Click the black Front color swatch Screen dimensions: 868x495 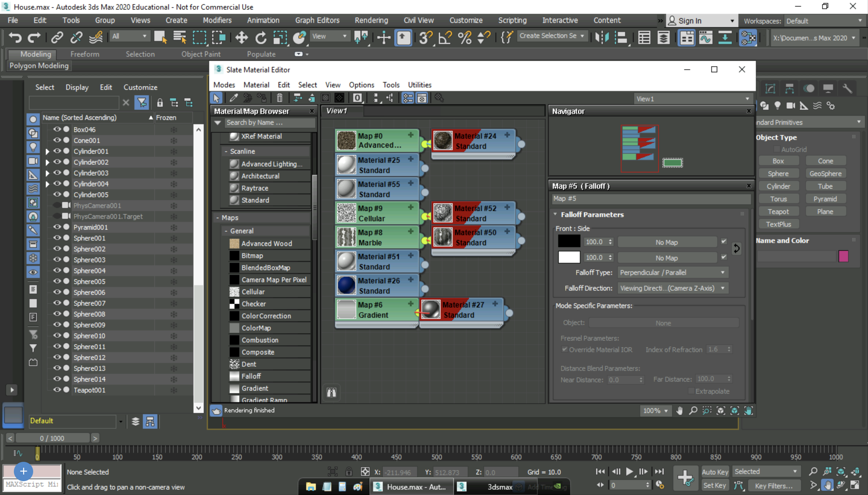click(569, 241)
